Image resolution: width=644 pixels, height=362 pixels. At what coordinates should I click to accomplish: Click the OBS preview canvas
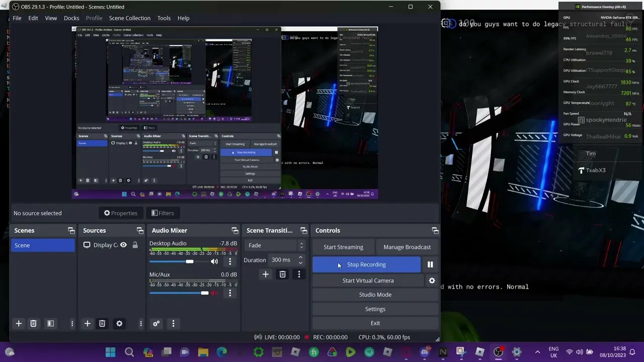tap(224, 113)
